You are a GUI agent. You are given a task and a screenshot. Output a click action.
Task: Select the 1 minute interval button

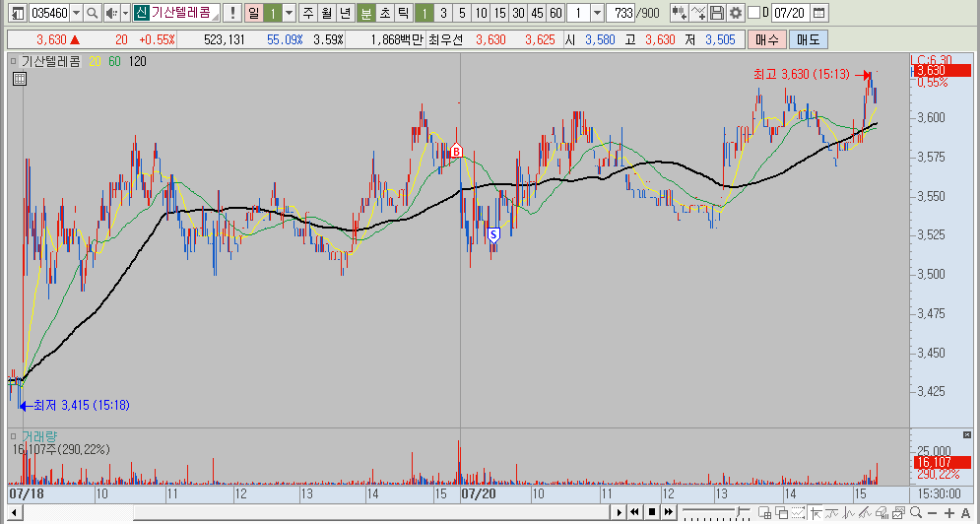425,13
